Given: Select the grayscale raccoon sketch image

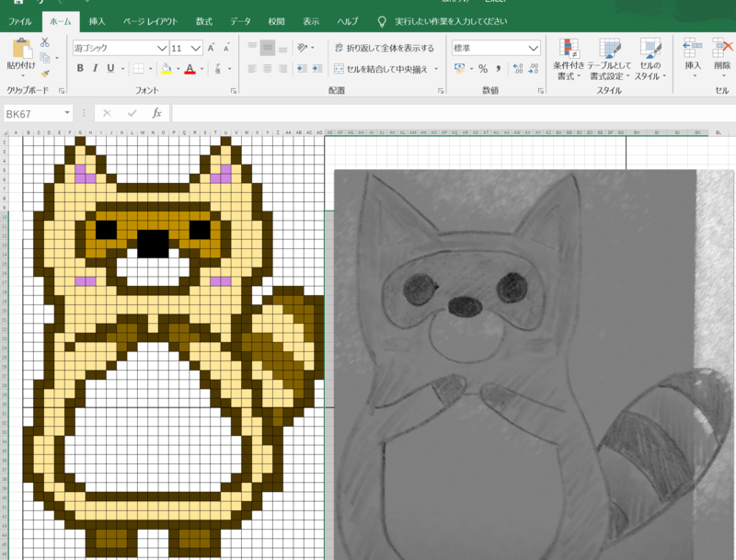Looking at the screenshot, I should (534, 365).
